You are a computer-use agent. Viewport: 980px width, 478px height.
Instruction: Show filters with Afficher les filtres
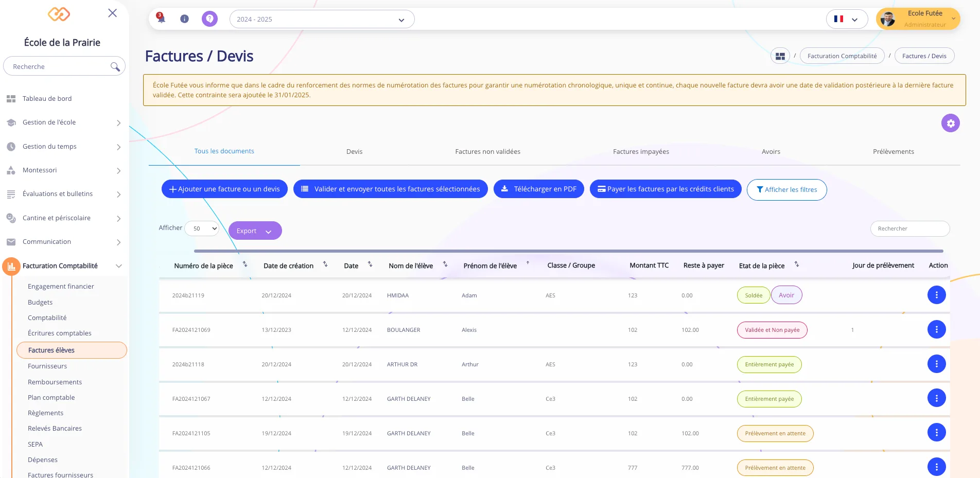[x=786, y=190]
